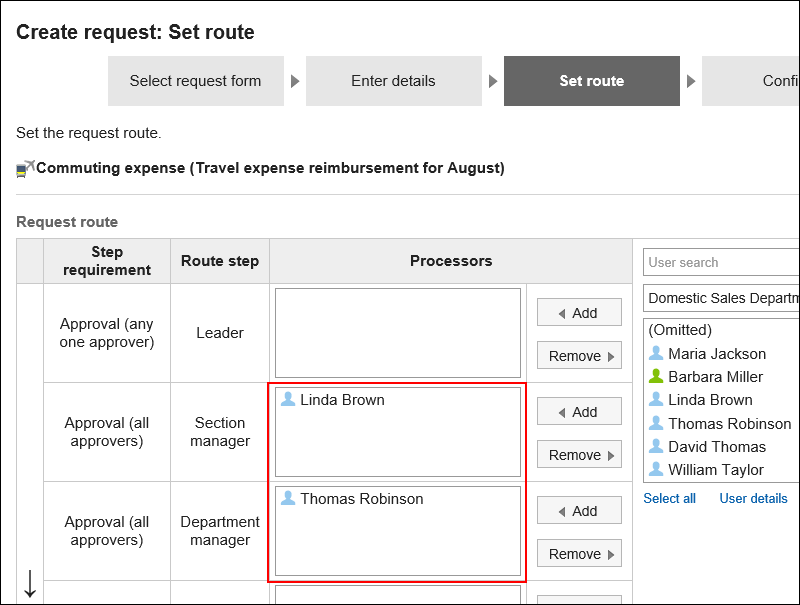The image size is (800, 605).
Task: Add a processor to the Leader step
Action: 579,312
